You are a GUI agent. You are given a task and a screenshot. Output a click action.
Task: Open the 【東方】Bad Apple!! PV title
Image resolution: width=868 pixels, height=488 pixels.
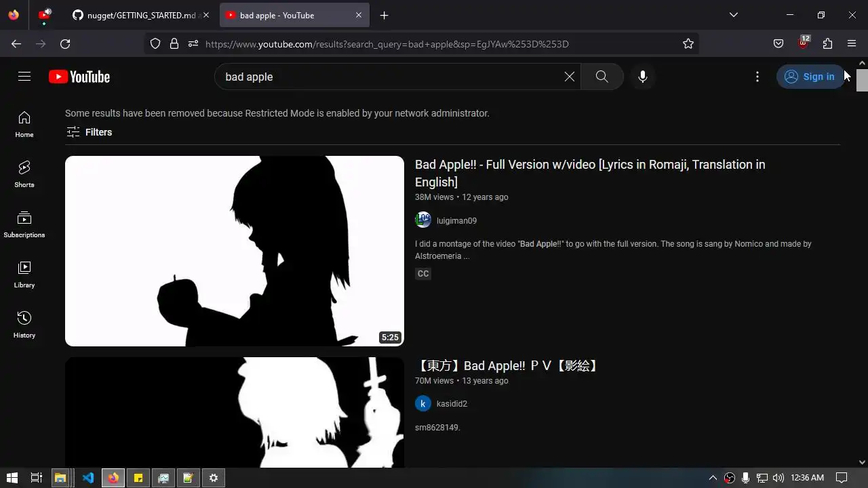[508, 366]
